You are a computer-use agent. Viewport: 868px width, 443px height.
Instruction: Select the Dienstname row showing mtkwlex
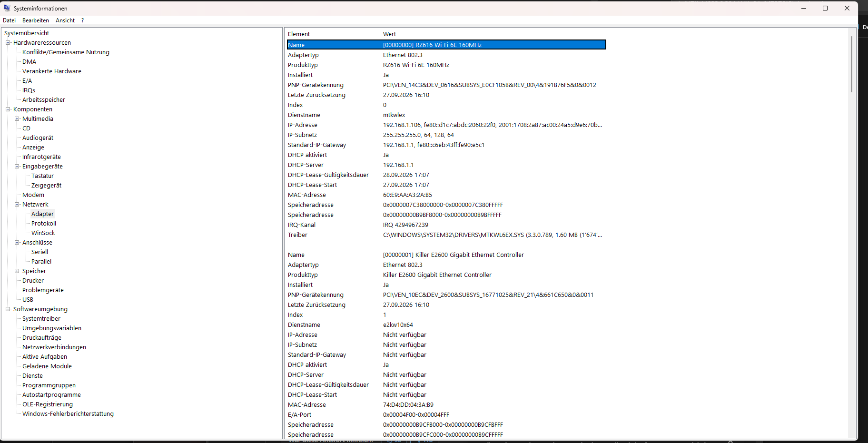tap(446, 115)
